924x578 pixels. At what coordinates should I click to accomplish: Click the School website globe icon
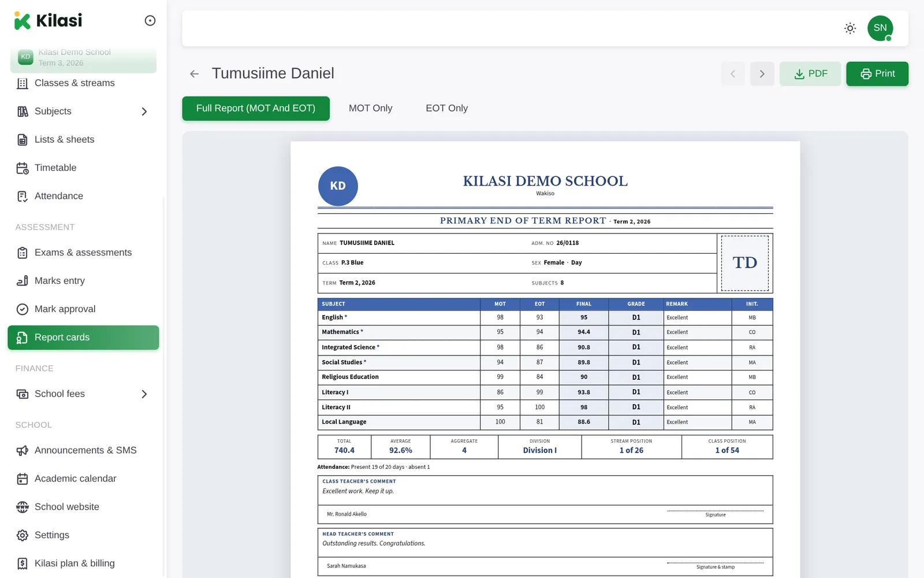point(23,507)
